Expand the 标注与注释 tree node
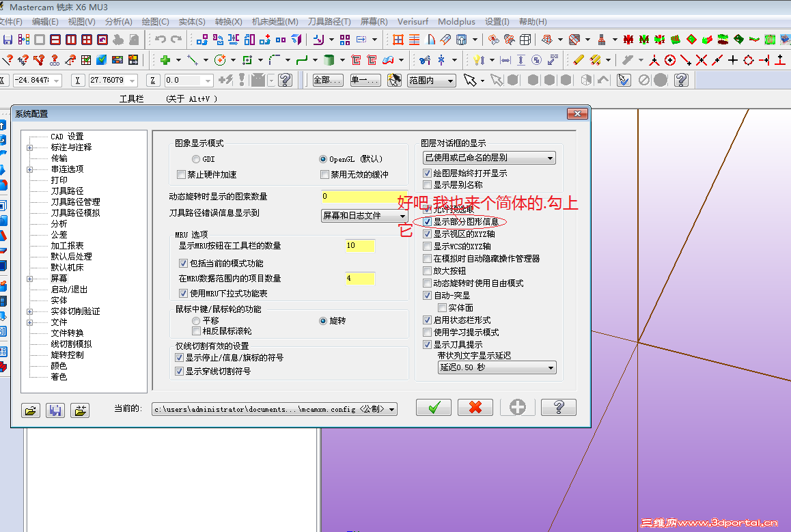The height and width of the screenshot is (532, 791). (30, 148)
